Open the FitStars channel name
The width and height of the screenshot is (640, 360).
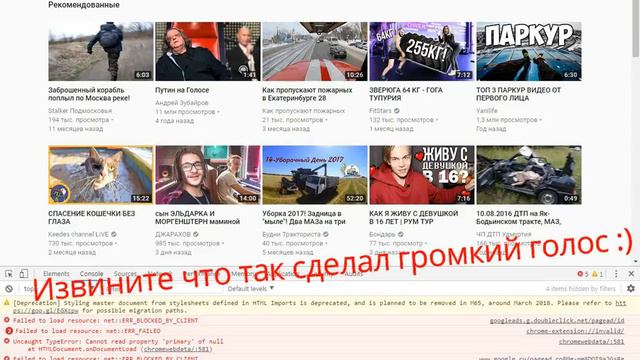click(x=380, y=111)
